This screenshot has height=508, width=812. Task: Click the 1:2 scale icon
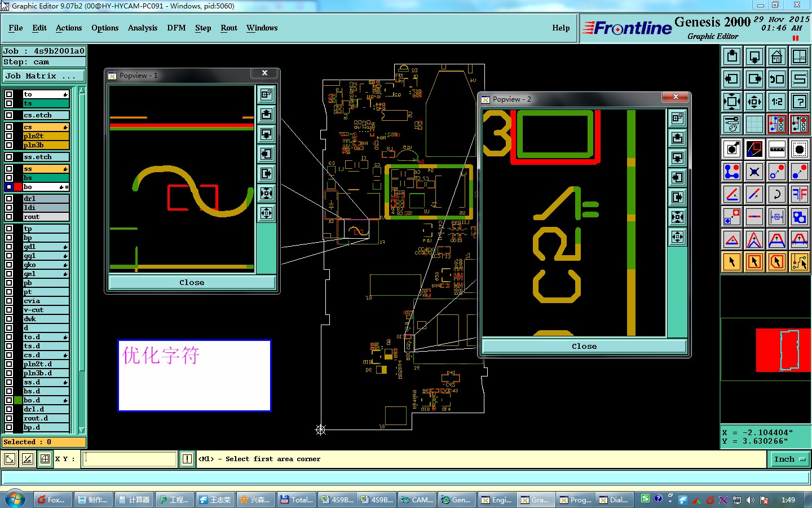[x=777, y=102]
